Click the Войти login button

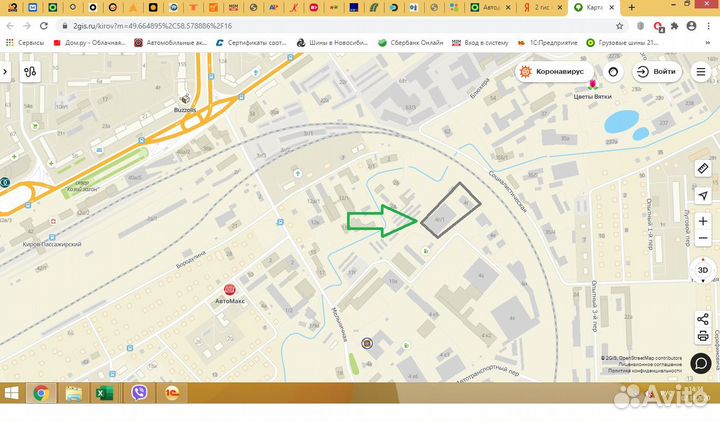pyautogui.click(x=655, y=72)
